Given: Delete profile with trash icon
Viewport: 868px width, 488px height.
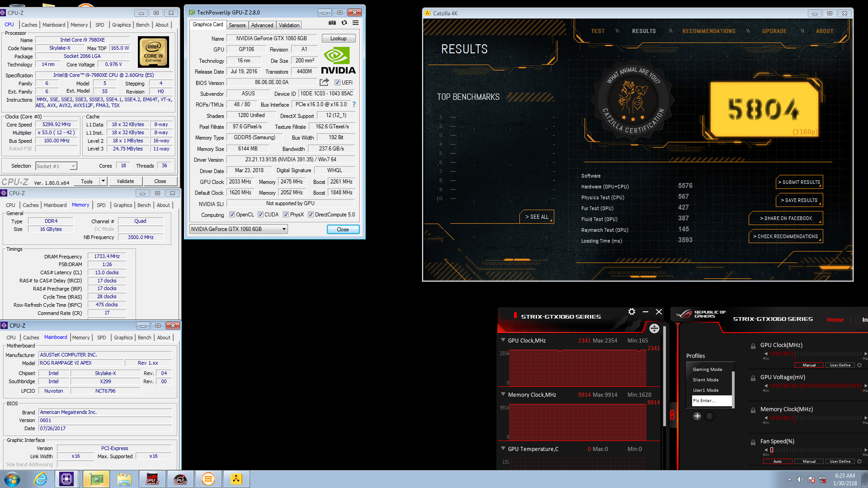Looking at the screenshot, I should pyautogui.click(x=710, y=416).
